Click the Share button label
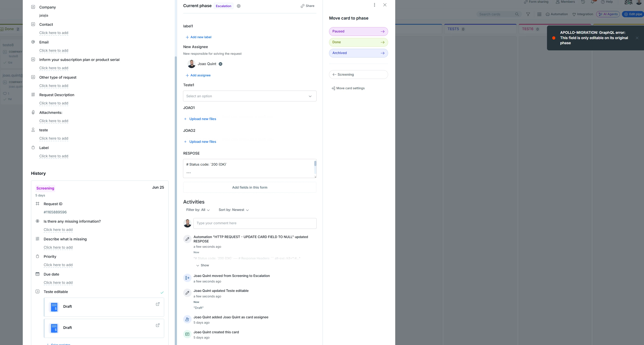644x345 pixels. [x=310, y=6]
